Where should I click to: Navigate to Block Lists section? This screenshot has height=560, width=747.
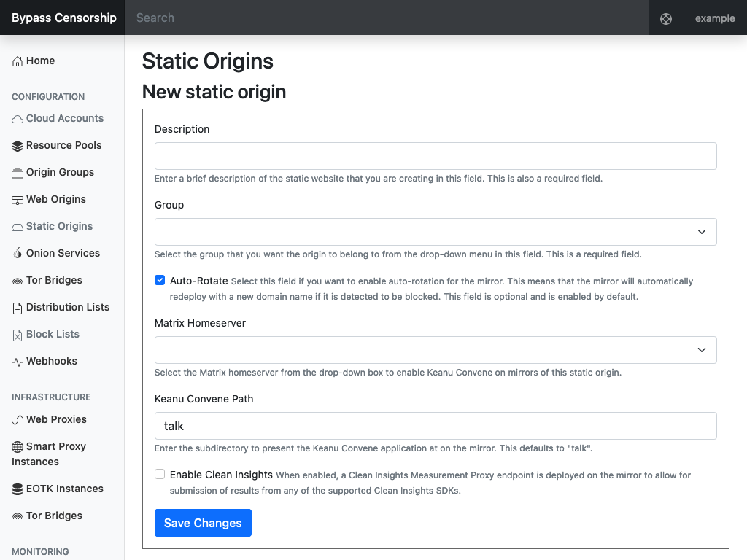[53, 335]
